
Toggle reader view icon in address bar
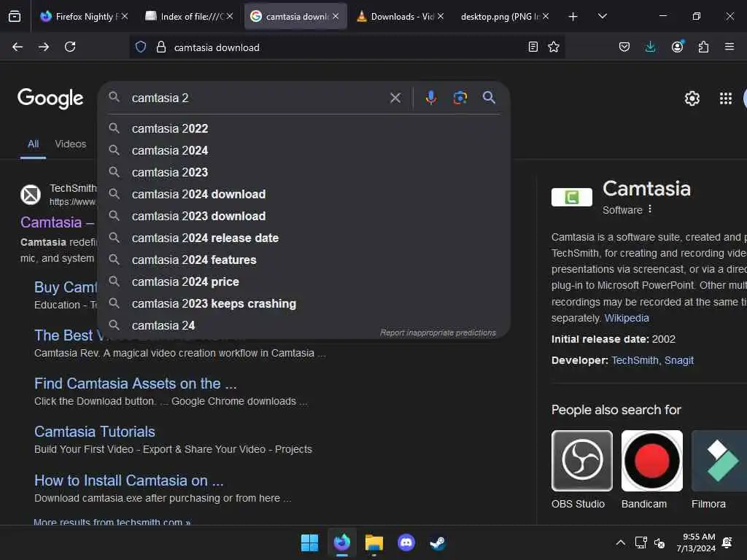point(533,47)
